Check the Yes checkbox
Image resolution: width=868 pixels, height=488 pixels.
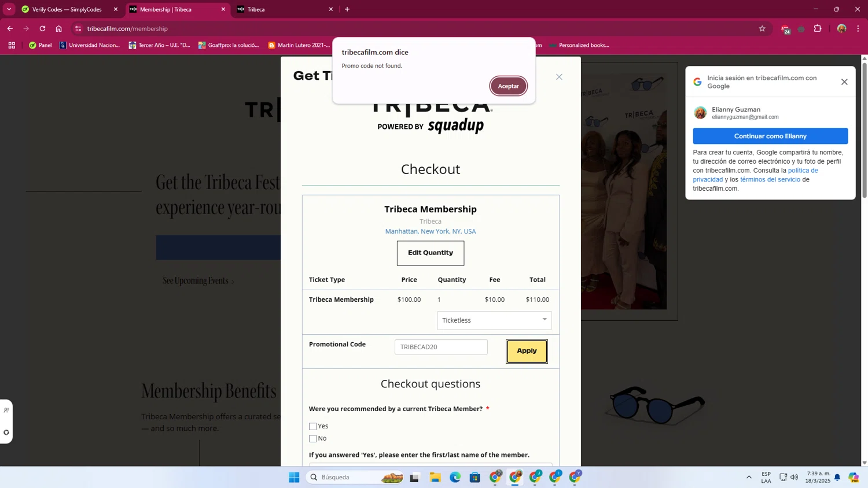pyautogui.click(x=312, y=427)
